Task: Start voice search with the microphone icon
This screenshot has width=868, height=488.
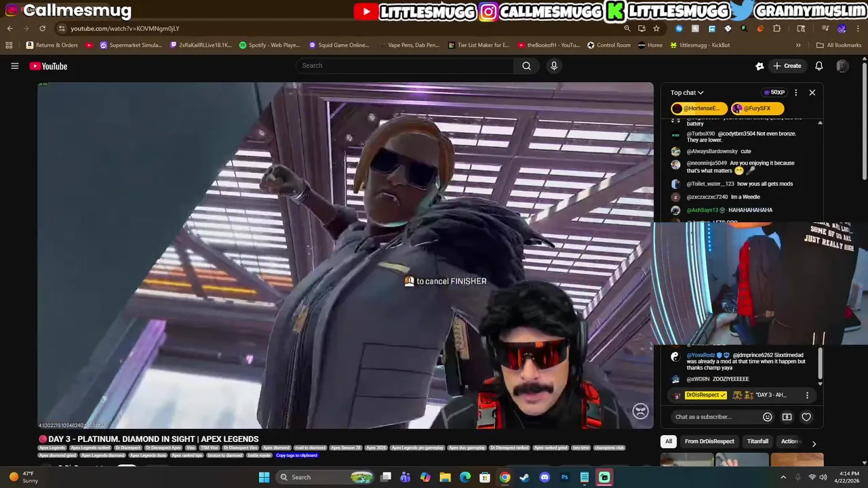Action: [554, 66]
